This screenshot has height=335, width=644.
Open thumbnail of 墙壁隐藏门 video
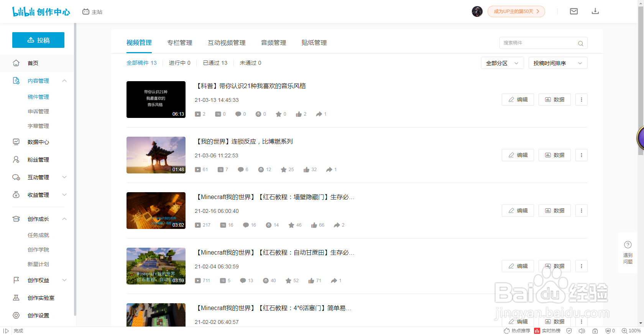pyautogui.click(x=156, y=211)
